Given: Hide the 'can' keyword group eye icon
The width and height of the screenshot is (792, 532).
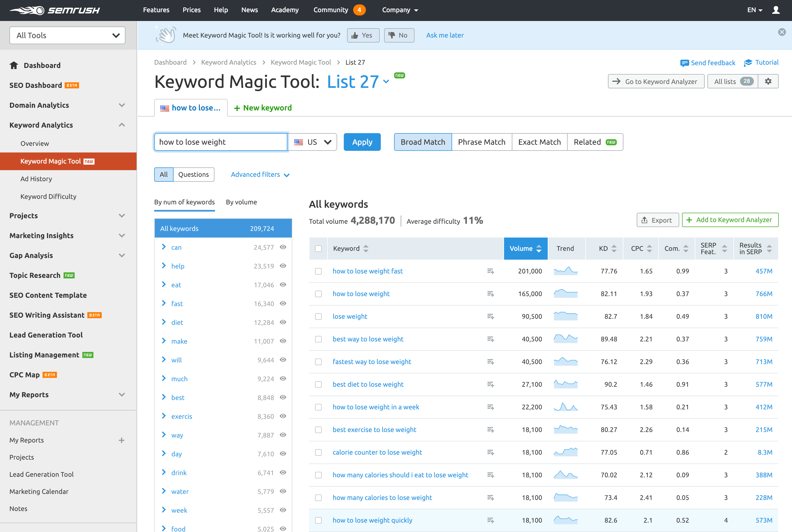Looking at the screenshot, I should tap(283, 247).
